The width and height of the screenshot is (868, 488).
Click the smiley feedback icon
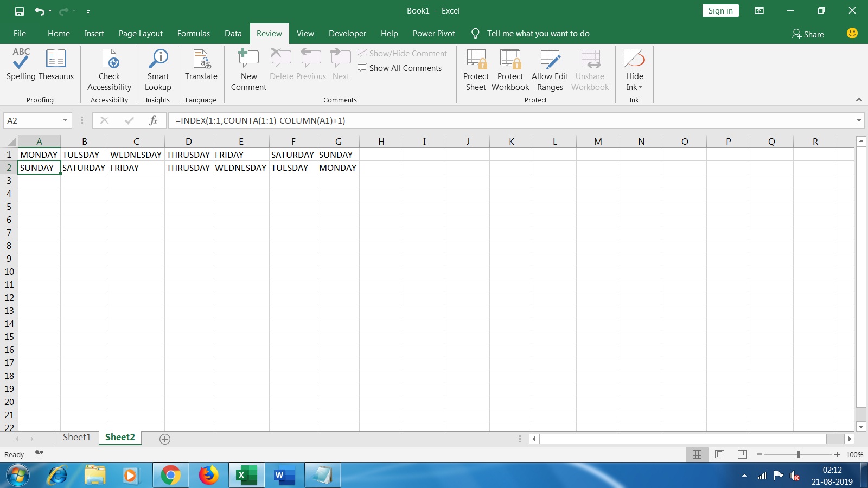(852, 34)
